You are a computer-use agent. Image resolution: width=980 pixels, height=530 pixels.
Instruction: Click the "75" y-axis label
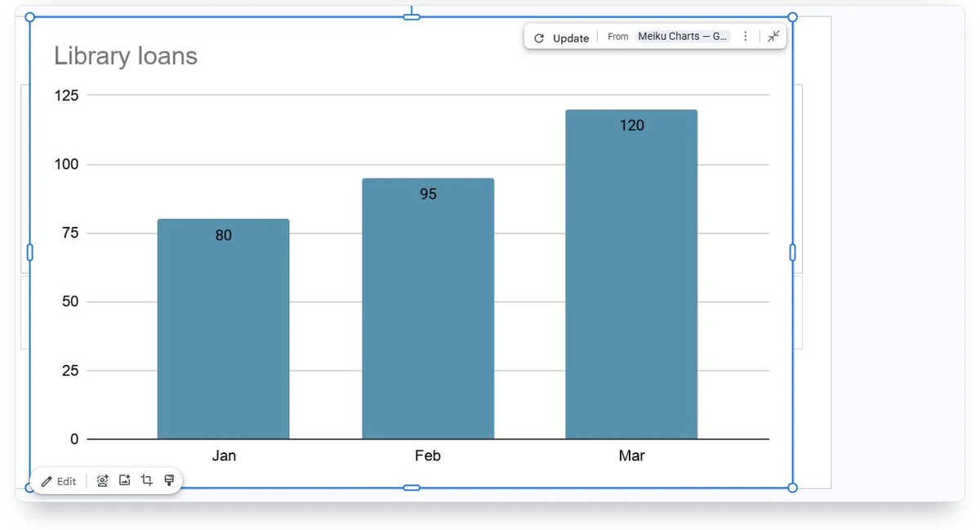coord(70,233)
